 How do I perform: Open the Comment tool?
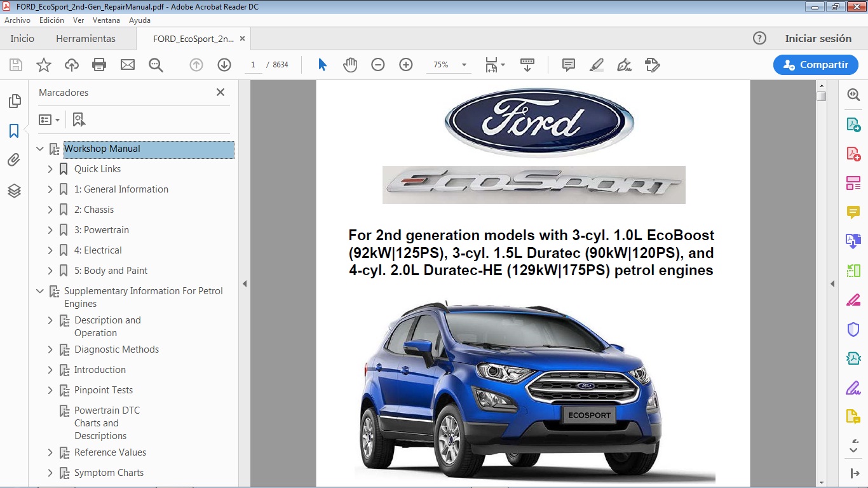[x=567, y=64]
